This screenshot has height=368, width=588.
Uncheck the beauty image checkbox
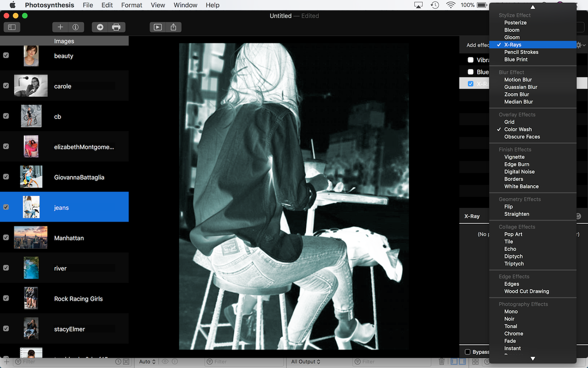coord(6,55)
